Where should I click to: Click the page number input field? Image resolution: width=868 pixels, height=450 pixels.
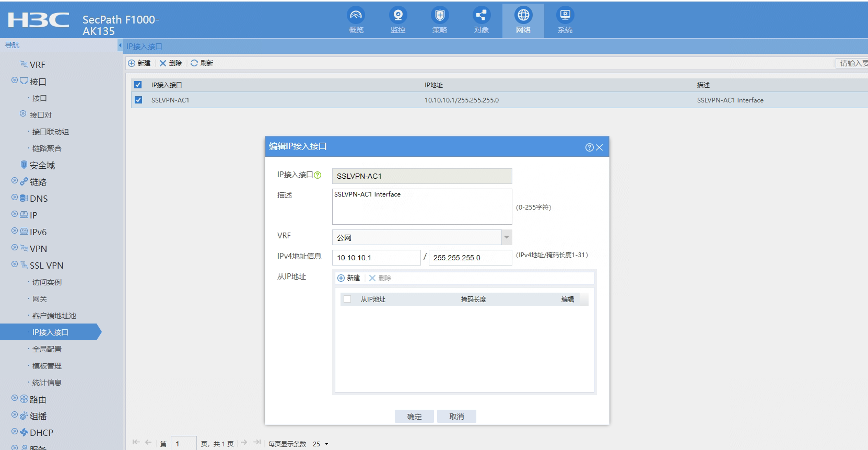click(183, 444)
